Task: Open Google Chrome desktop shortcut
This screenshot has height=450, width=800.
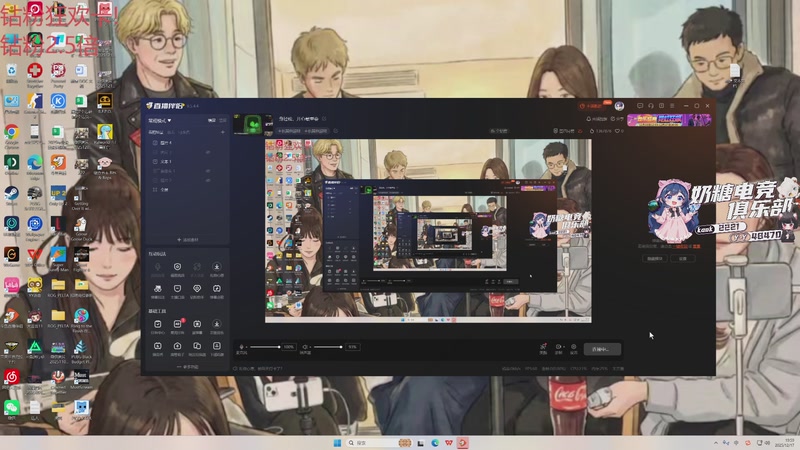Action: pyautogui.click(x=11, y=133)
